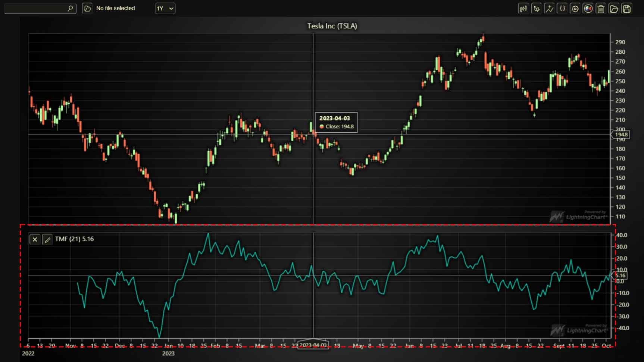Focus the symbol search field
Screen dimensions: 644x362
coord(40,8)
